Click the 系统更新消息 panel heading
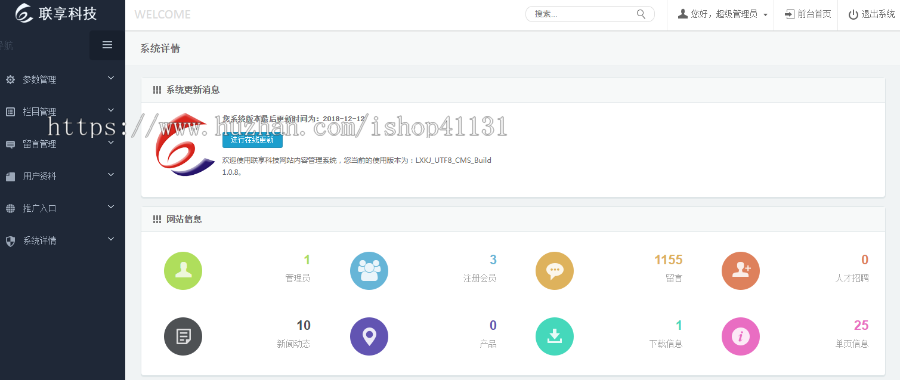The height and width of the screenshot is (380, 900). coord(193,90)
